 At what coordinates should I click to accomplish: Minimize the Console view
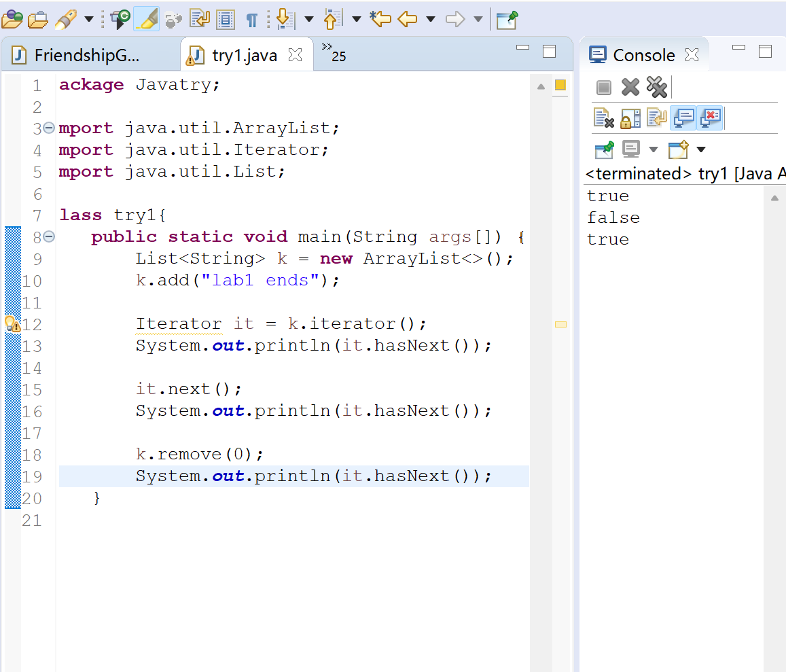pyautogui.click(x=739, y=48)
